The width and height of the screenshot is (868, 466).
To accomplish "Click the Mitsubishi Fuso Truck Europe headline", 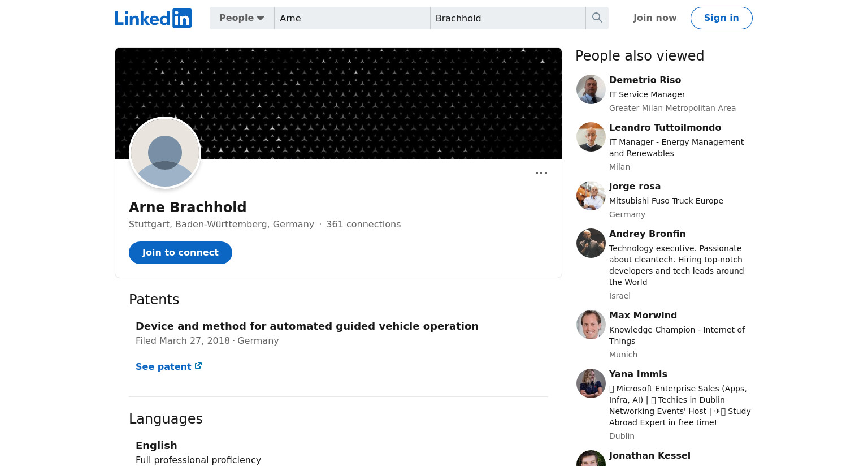I will (666, 201).
